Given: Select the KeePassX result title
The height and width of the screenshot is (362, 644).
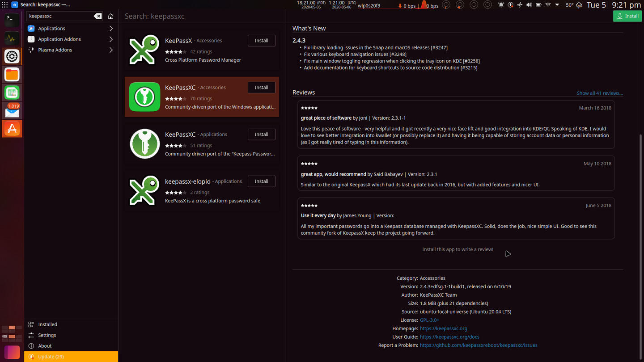Looking at the screenshot, I should click(x=178, y=41).
